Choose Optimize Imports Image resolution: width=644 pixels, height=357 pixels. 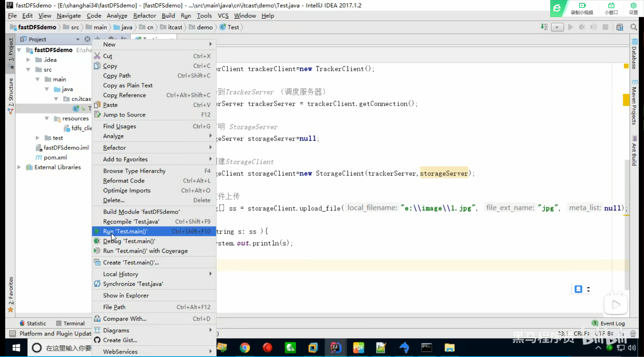coord(154,190)
